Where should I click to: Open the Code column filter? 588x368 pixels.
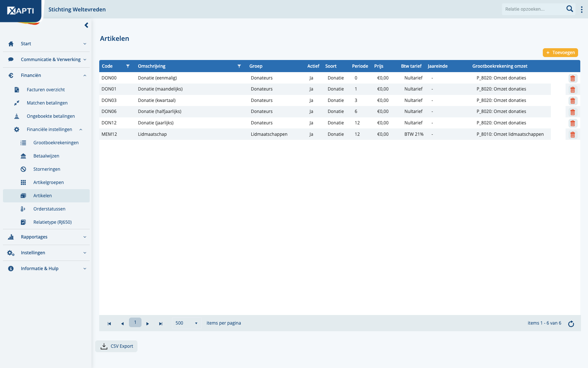click(128, 66)
